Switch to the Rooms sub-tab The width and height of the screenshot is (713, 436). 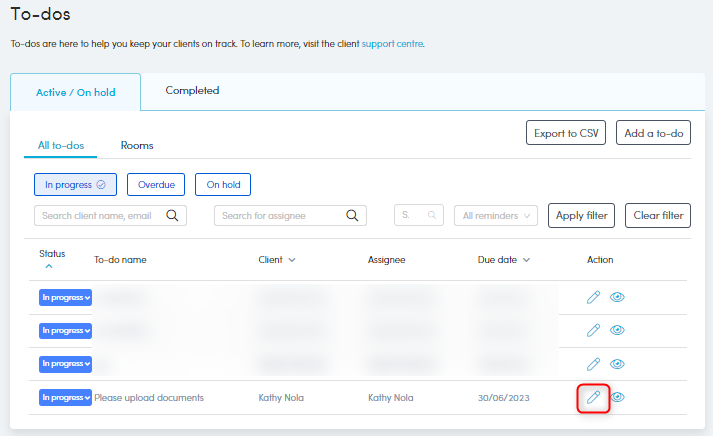click(137, 146)
